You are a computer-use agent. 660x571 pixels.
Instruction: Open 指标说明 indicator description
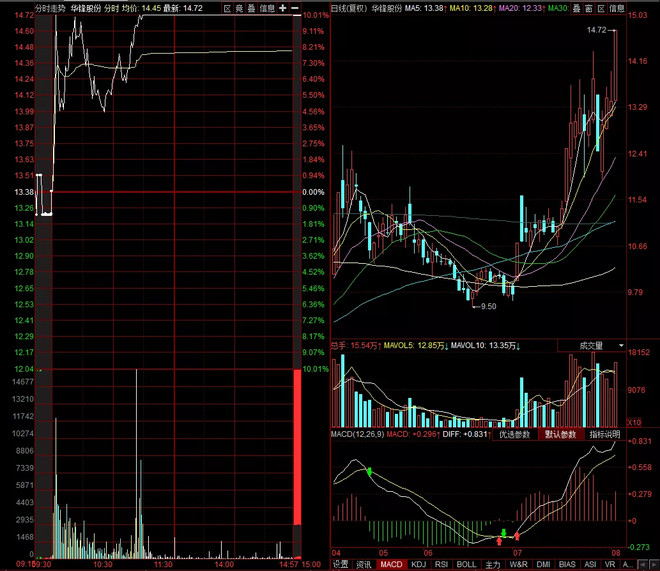(605, 434)
